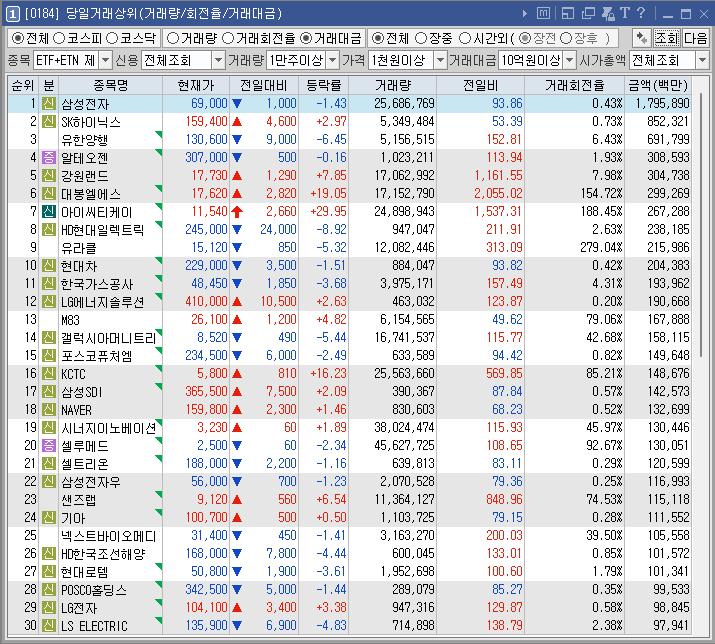Click the 증 badge icon for 셀루메드
The image size is (715, 644).
[49, 445]
